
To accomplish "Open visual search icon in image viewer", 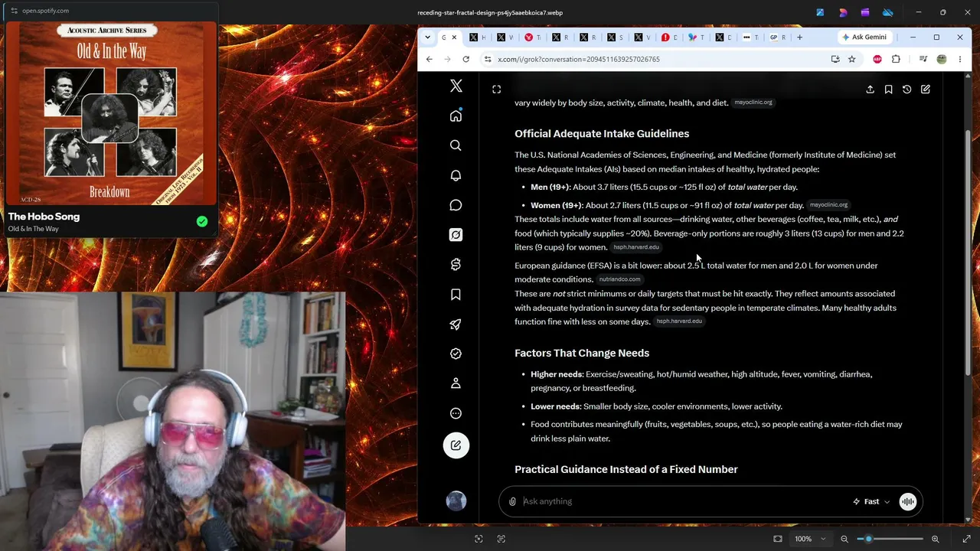I will [479, 539].
